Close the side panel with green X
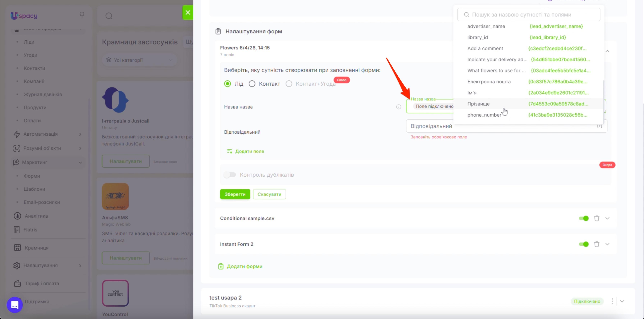Screen dimensions: 644x319 point(188,13)
